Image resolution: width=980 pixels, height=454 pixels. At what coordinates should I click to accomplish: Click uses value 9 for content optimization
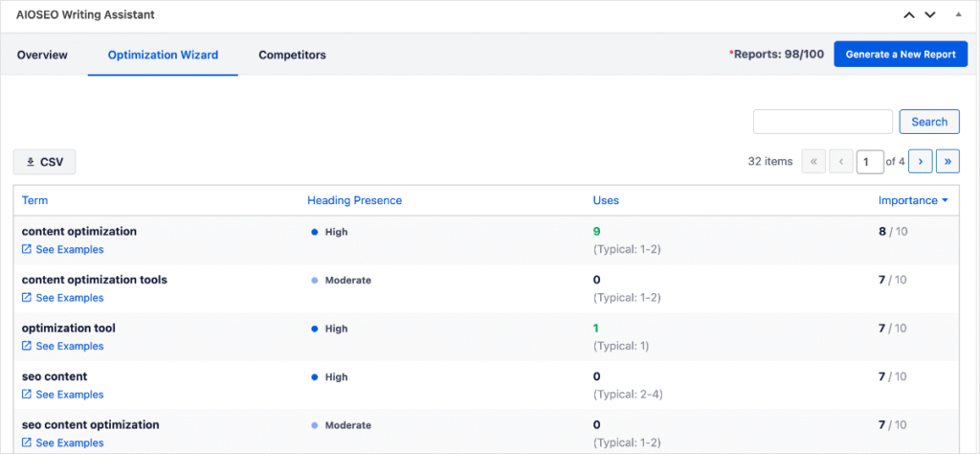(x=596, y=232)
